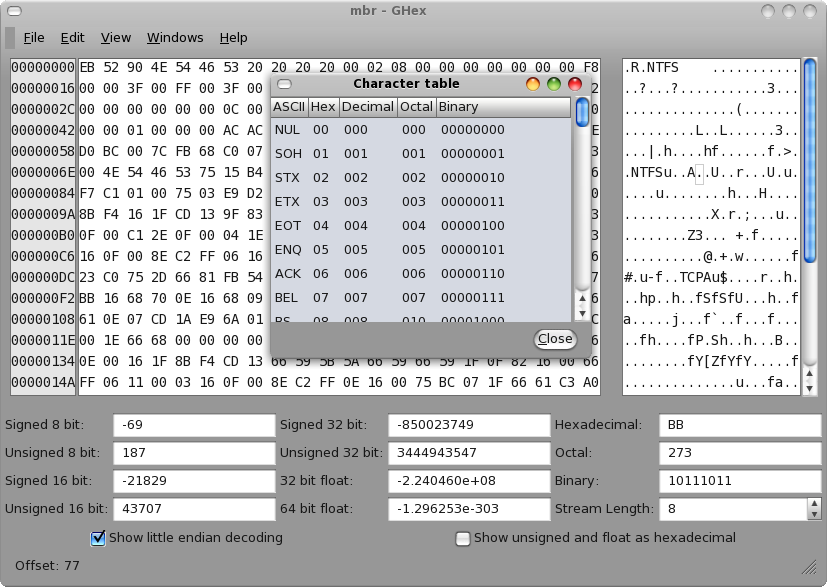The image size is (827, 587).
Task: Click offset 00000000 in the offset column
Action: tap(43, 68)
